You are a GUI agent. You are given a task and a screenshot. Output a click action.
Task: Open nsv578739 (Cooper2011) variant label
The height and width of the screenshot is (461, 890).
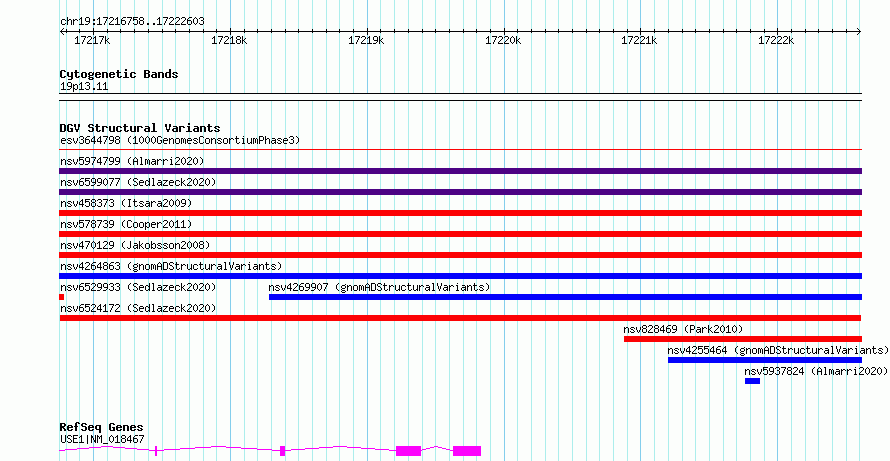point(126,224)
